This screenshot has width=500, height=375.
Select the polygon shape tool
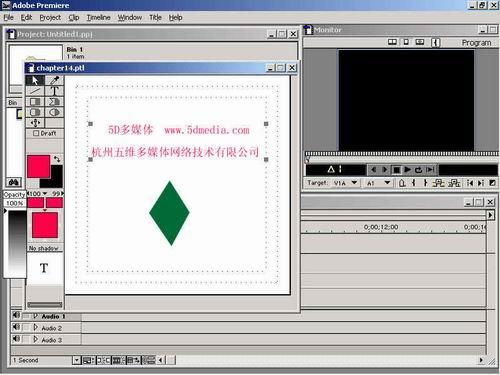click(54, 101)
